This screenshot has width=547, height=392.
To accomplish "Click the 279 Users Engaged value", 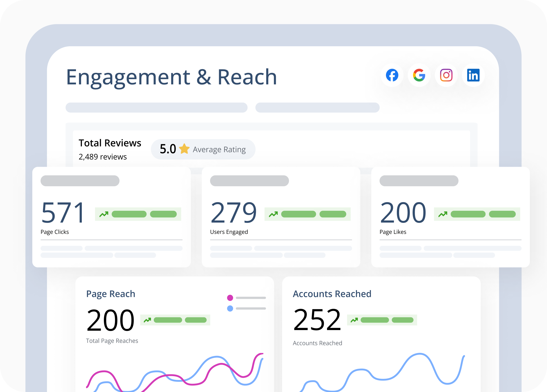I will [x=233, y=213].
